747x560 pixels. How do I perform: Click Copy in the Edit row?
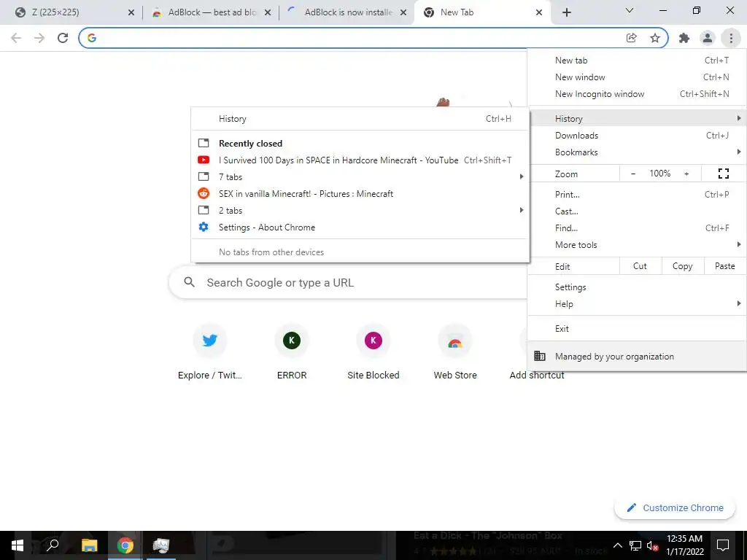pyautogui.click(x=682, y=266)
